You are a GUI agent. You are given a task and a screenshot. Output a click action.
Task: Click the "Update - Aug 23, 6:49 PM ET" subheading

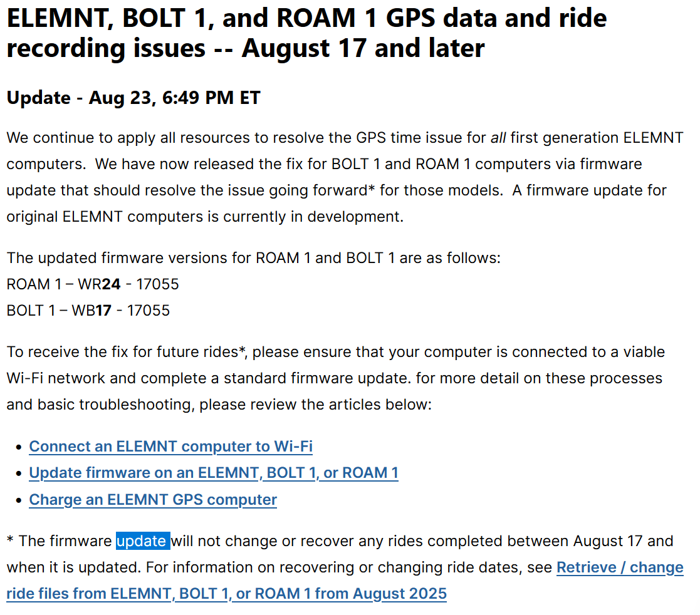(x=133, y=98)
